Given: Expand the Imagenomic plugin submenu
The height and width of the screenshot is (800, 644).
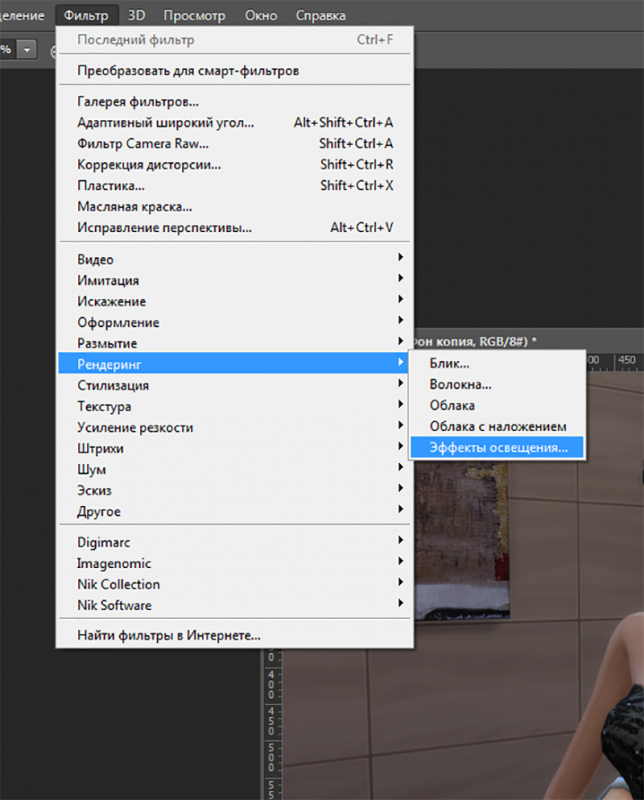Looking at the screenshot, I should (235, 563).
